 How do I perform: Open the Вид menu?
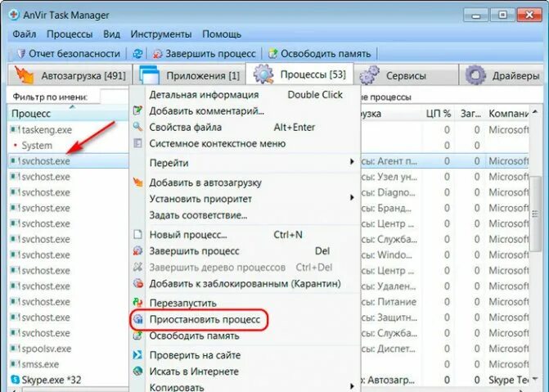(112, 34)
